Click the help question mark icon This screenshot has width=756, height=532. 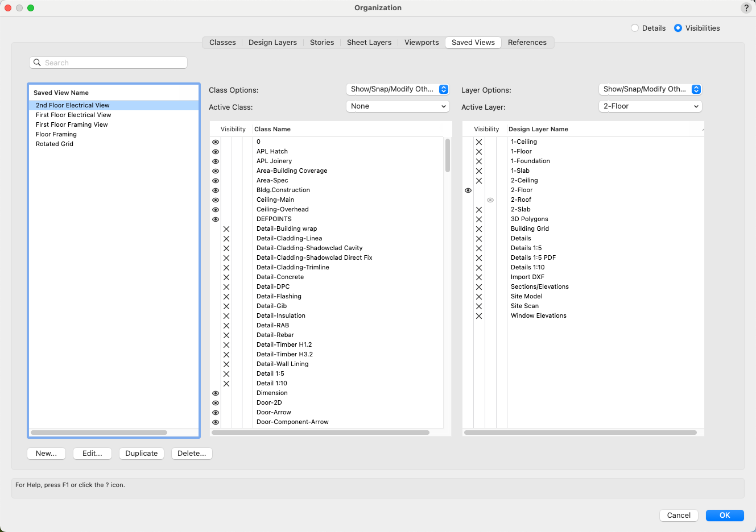point(746,8)
